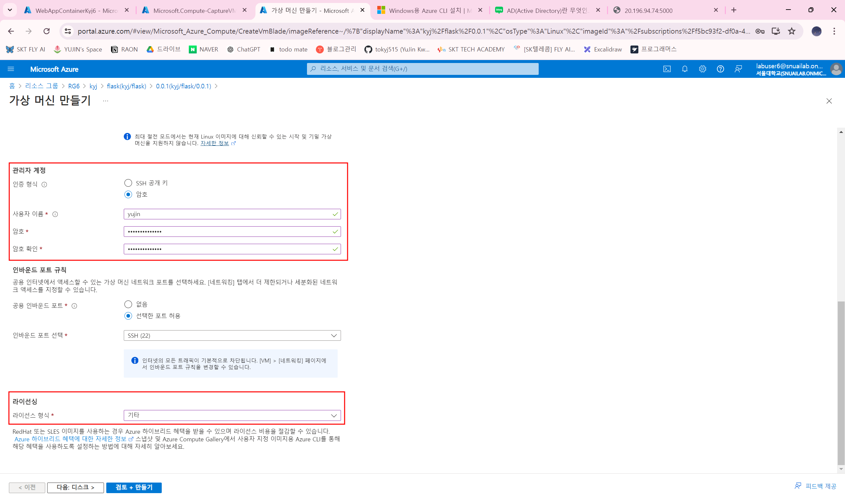Click the 사용자 이름 input field
Screen dimensions: 845x504
tap(228, 214)
